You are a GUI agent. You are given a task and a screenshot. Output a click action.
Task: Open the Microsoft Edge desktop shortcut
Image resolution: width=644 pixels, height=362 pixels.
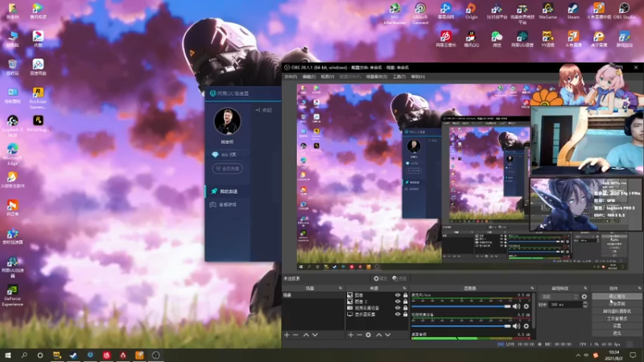pyautogui.click(x=12, y=154)
